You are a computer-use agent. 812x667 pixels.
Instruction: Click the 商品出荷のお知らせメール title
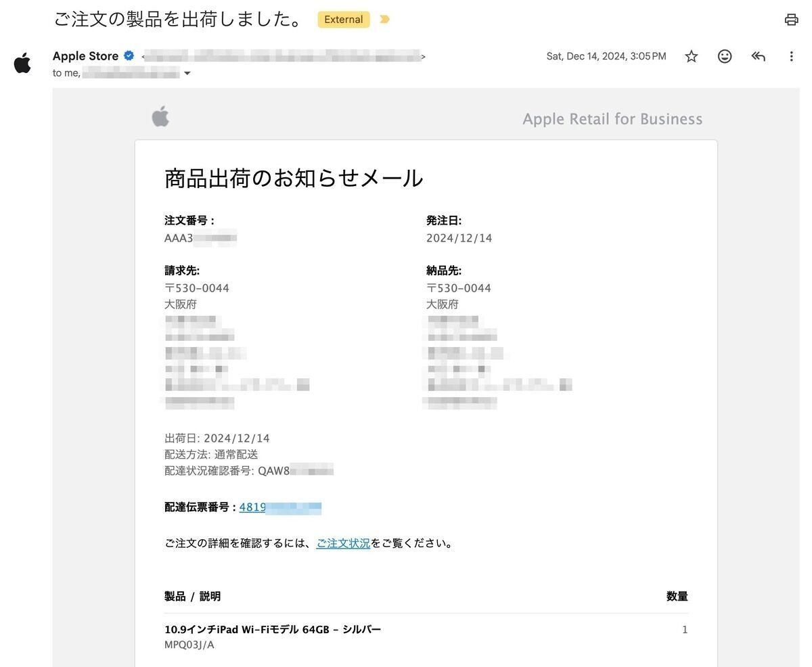[294, 178]
